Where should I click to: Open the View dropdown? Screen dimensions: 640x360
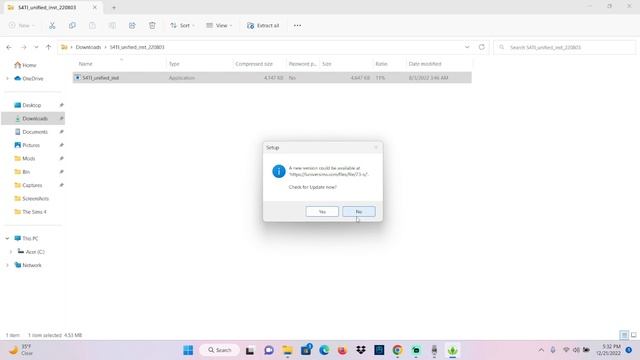pyautogui.click(x=219, y=25)
